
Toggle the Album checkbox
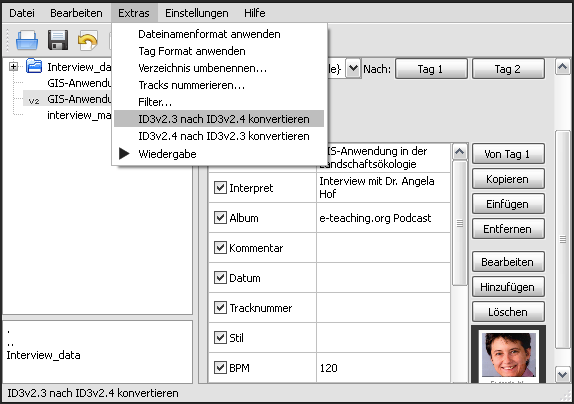pos(220,218)
